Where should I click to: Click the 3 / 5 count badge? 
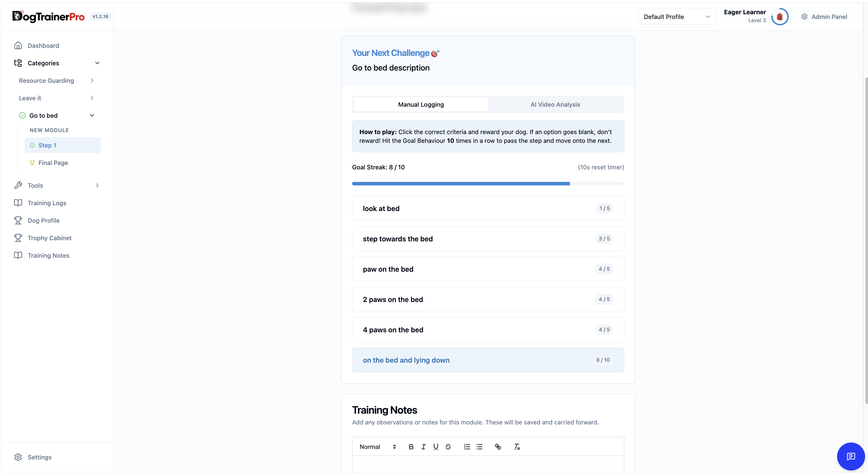[x=604, y=238]
